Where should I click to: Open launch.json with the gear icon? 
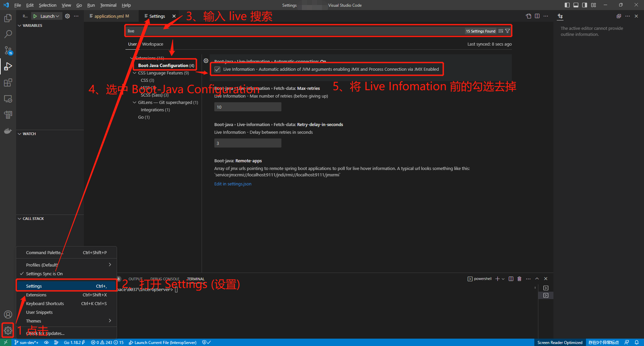pos(67,16)
